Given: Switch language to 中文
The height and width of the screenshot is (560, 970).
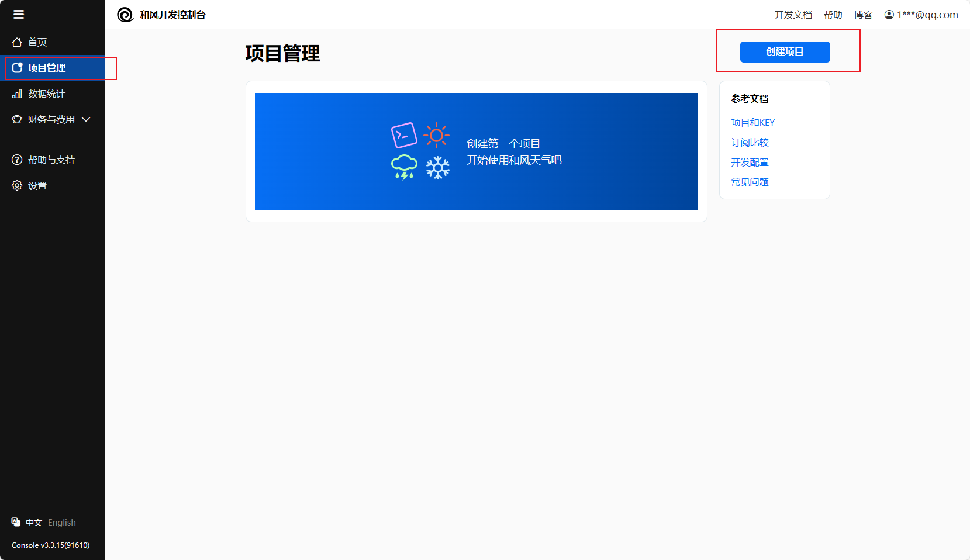Looking at the screenshot, I should point(34,523).
